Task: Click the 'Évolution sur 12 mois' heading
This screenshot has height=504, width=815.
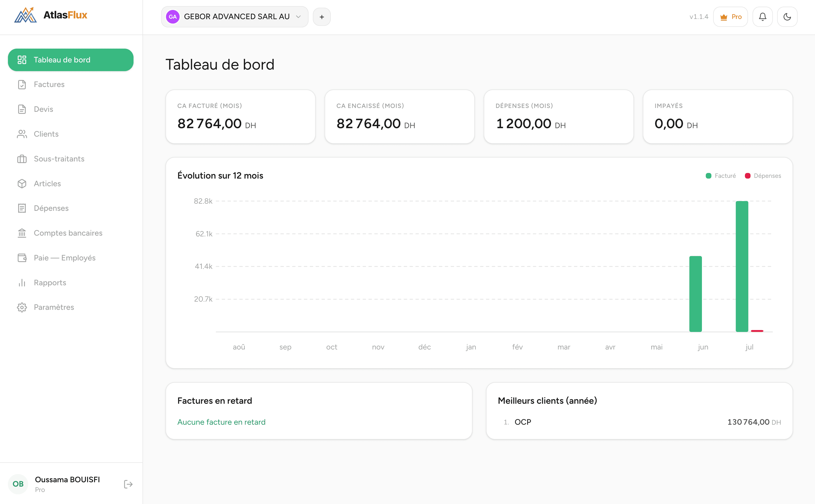Action: pos(220,176)
